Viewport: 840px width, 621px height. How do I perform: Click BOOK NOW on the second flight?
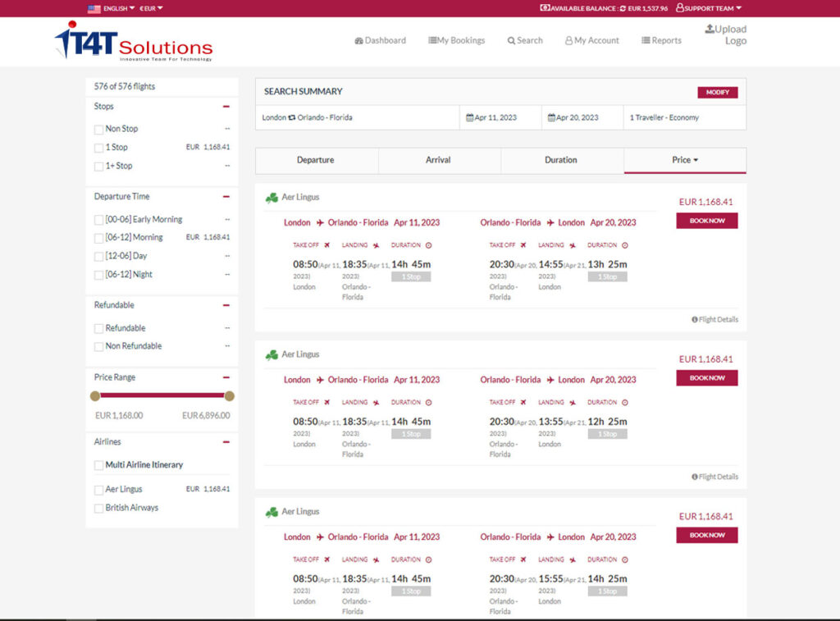(x=706, y=377)
